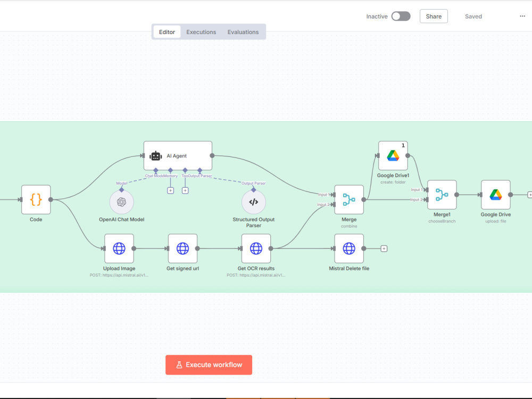
Task: Open the Code node
Action: pos(36,199)
